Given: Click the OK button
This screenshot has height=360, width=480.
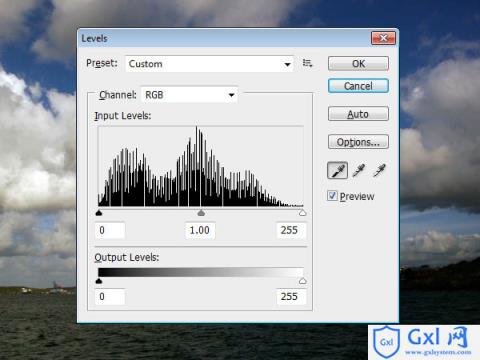Looking at the screenshot, I should [x=358, y=63].
